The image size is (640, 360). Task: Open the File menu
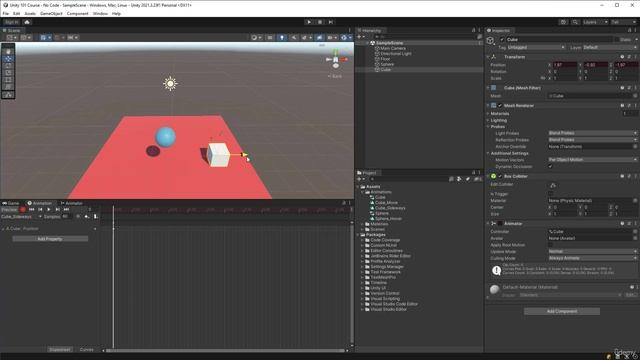(5, 13)
